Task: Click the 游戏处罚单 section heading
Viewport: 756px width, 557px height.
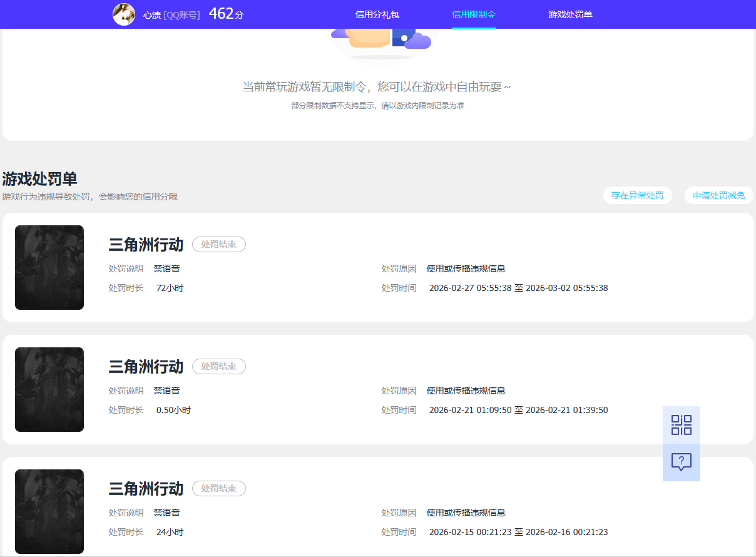Action: 39,179
